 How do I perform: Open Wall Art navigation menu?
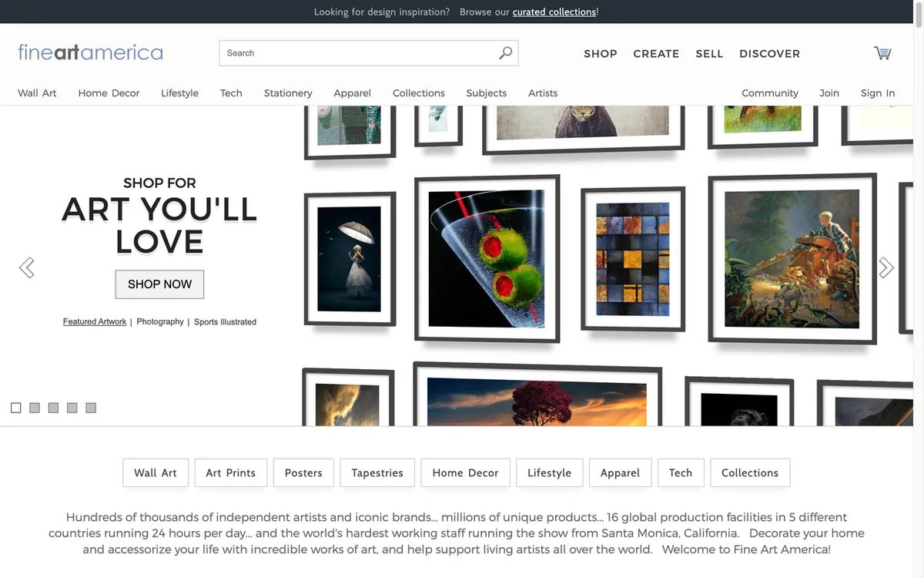coord(38,93)
